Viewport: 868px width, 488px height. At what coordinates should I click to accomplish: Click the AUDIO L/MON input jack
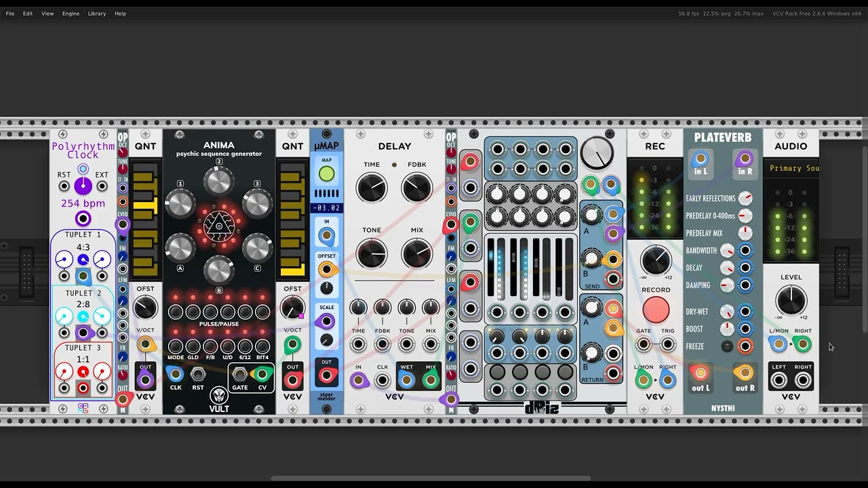coord(778,345)
